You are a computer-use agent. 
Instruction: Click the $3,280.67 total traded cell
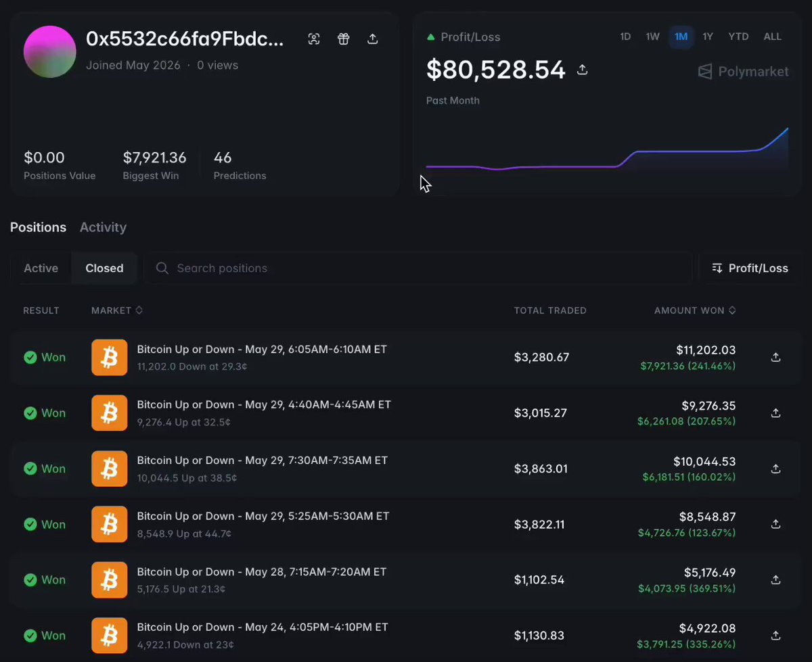click(x=541, y=357)
